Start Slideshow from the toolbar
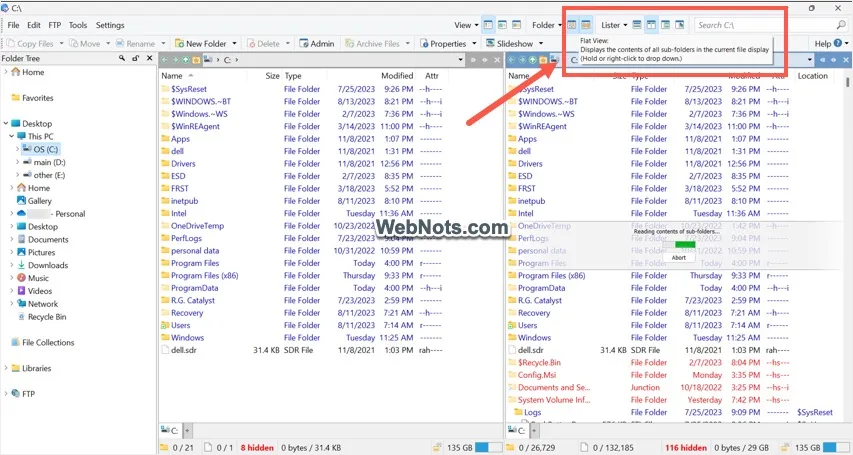The height and width of the screenshot is (455, 853). pyautogui.click(x=509, y=44)
